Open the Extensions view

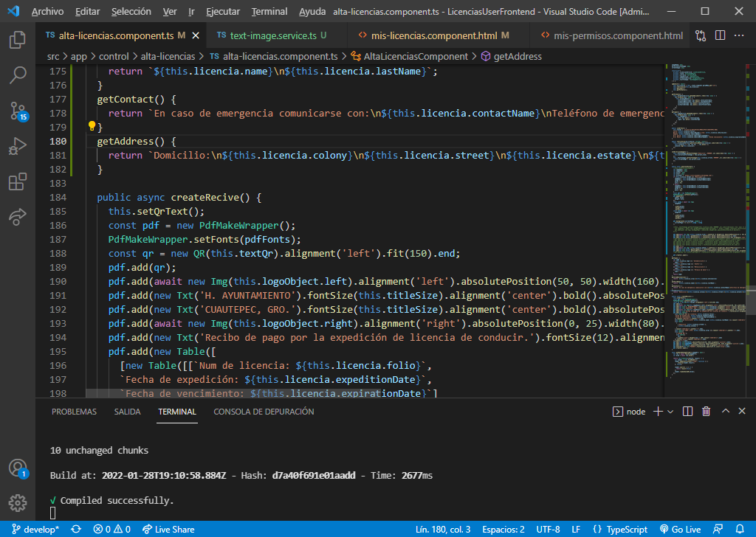(x=18, y=181)
